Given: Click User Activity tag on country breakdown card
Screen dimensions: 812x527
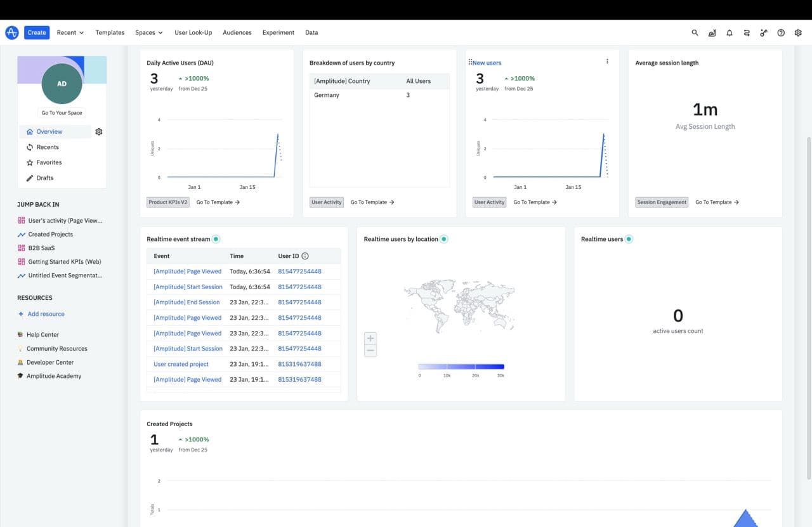Looking at the screenshot, I should (327, 202).
